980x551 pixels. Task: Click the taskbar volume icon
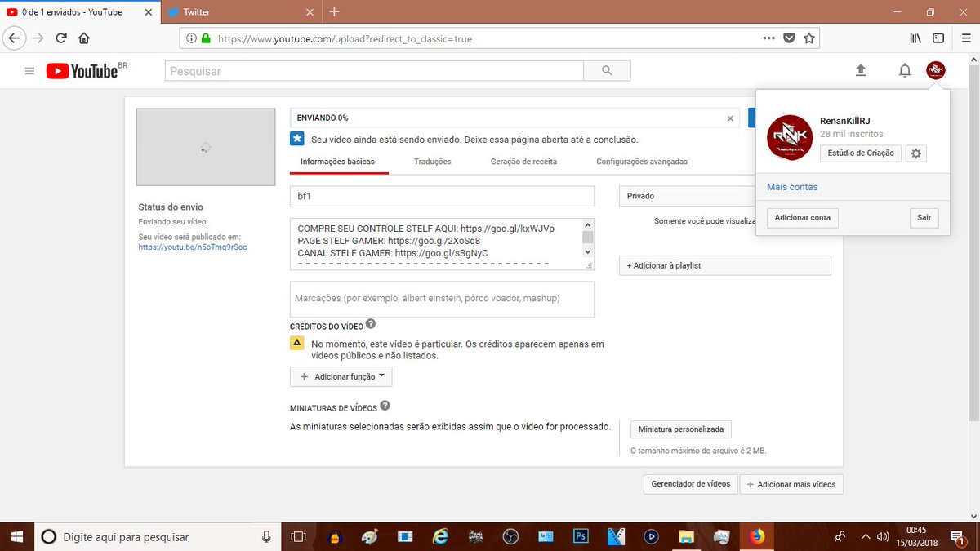point(882,537)
